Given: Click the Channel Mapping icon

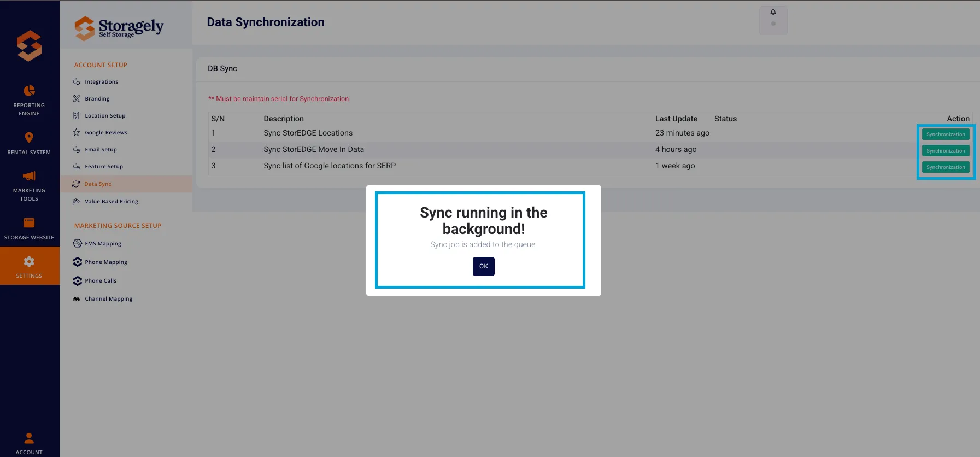Looking at the screenshot, I should click(x=77, y=299).
